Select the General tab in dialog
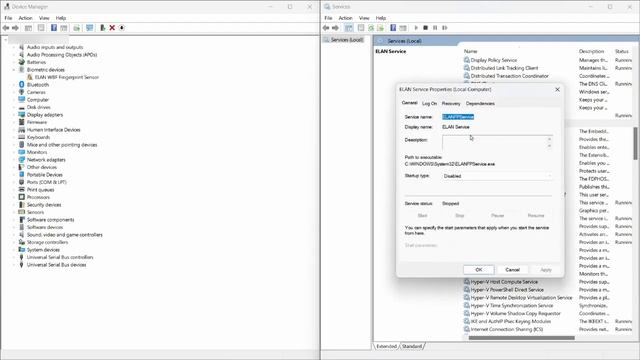The height and width of the screenshot is (360, 640). 409,103
